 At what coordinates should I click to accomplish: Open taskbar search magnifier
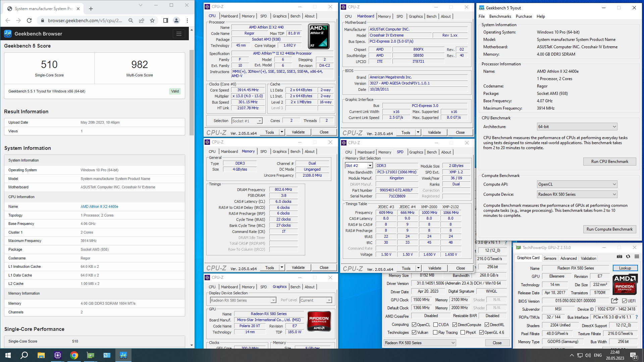click(24, 355)
